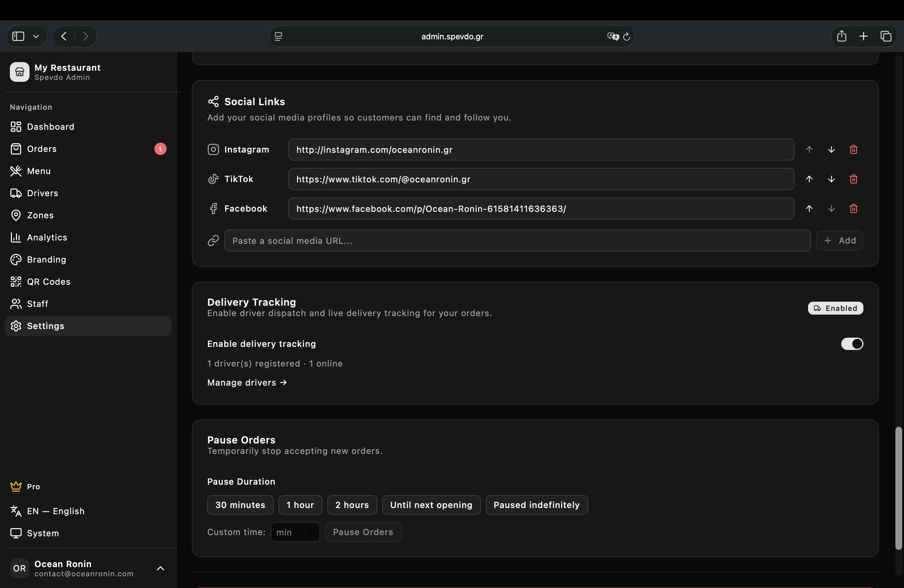Viewport: 904px width, 588px height.
Task: Open the Dashboard section
Action: click(x=50, y=126)
